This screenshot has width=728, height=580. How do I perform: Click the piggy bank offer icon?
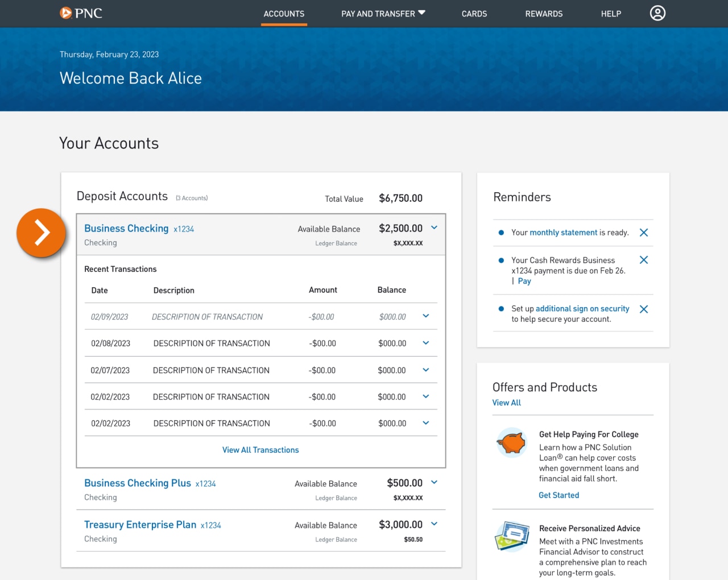[x=511, y=442]
